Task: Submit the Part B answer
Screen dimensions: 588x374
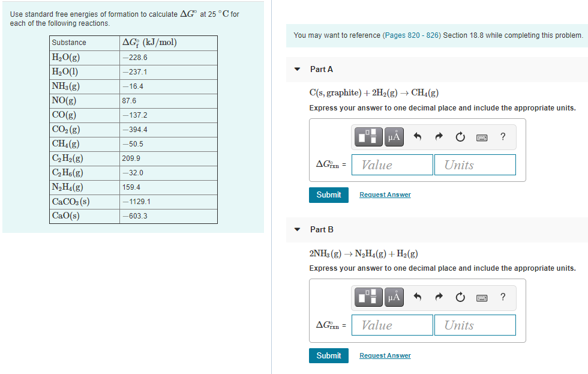Action: [x=329, y=355]
